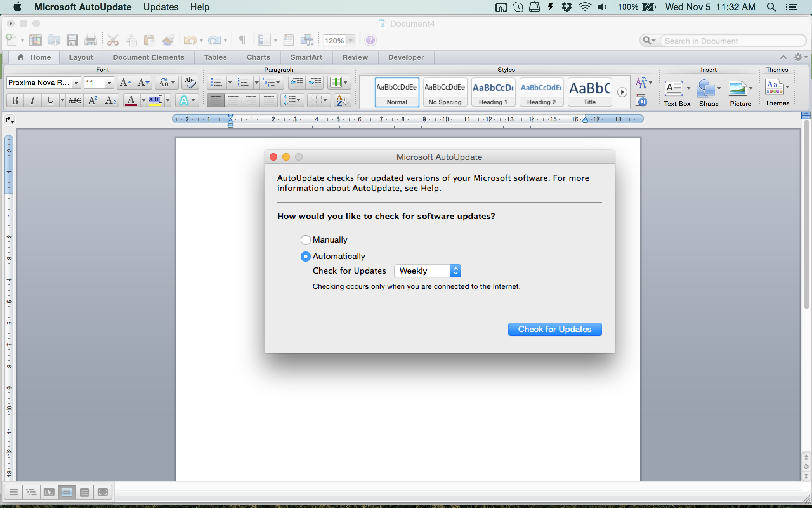Open the Help menu in menu bar
Image resolution: width=812 pixels, height=508 pixels.
pyautogui.click(x=200, y=7)
